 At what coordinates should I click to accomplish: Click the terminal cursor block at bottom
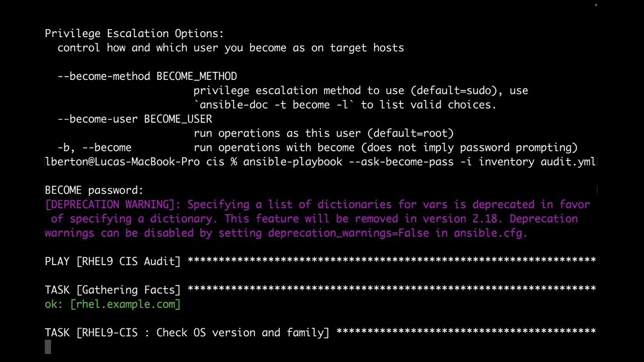[x=48, y=347]
